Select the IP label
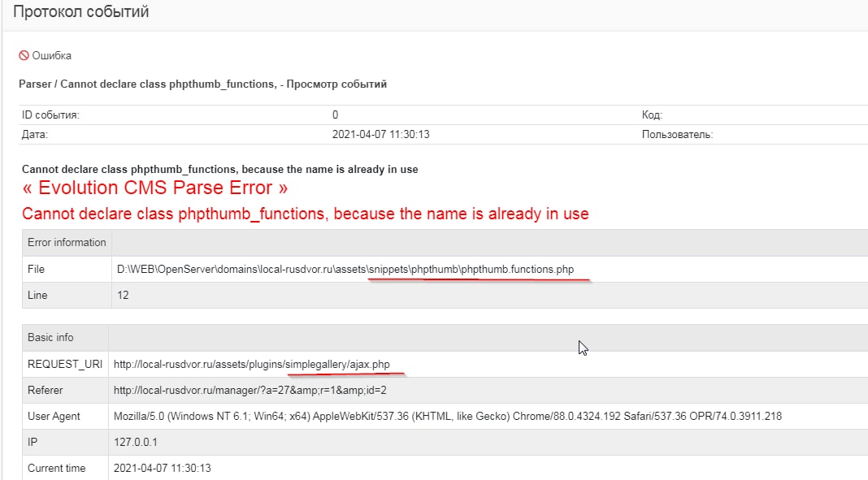 click(x=33, y=443)
